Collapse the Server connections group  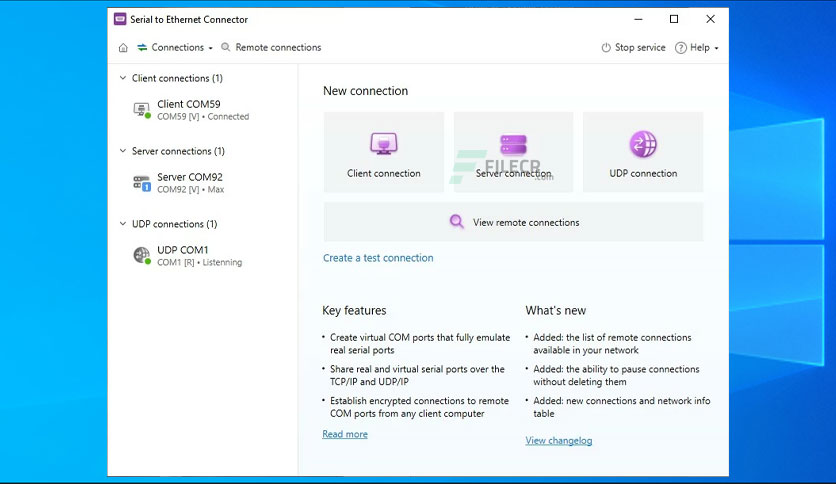[122, 151]
